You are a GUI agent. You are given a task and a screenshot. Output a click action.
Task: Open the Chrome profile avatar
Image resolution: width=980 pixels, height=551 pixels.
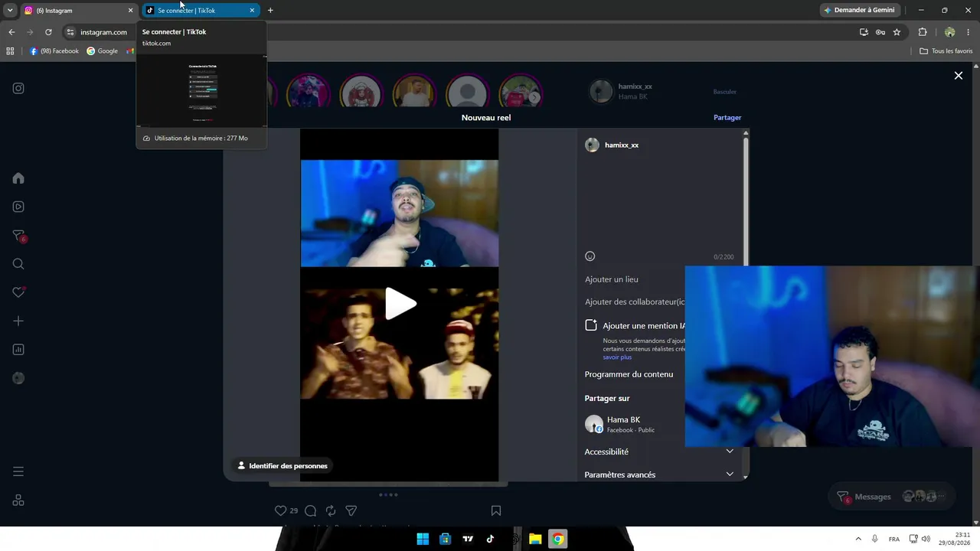[949, 32]
